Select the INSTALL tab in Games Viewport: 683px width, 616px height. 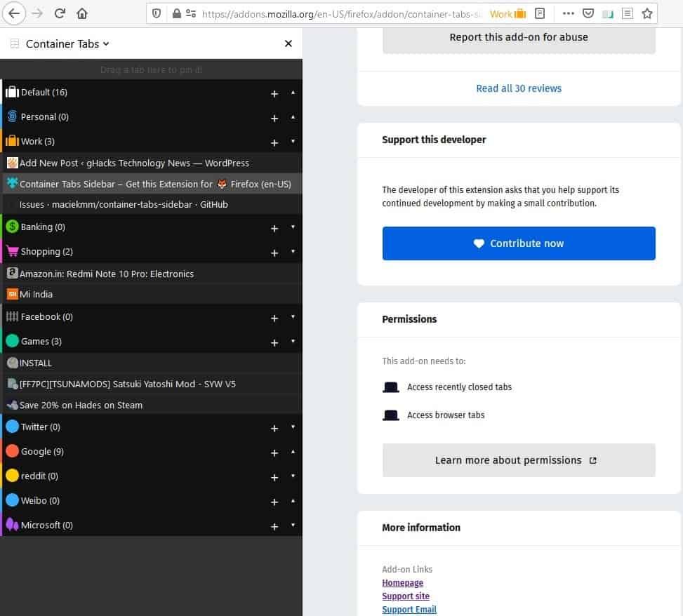tap(152, 363)
